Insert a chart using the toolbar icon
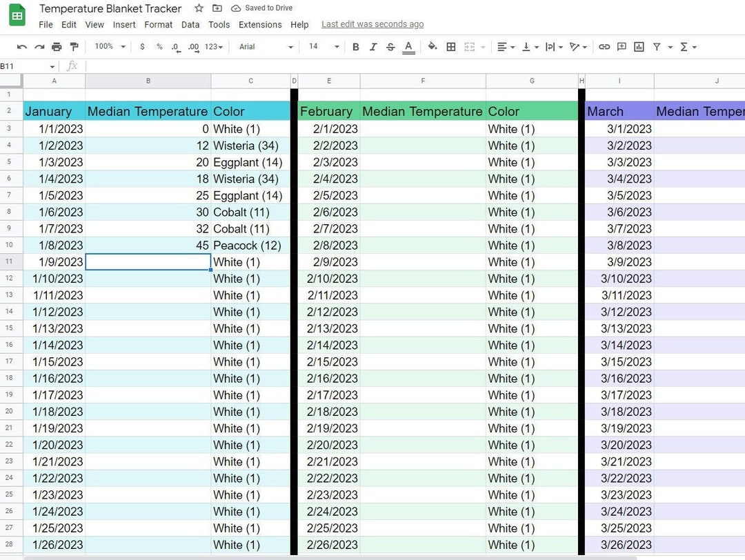The width and height of the screenshot is (745, 560). (x=638, y=47)
